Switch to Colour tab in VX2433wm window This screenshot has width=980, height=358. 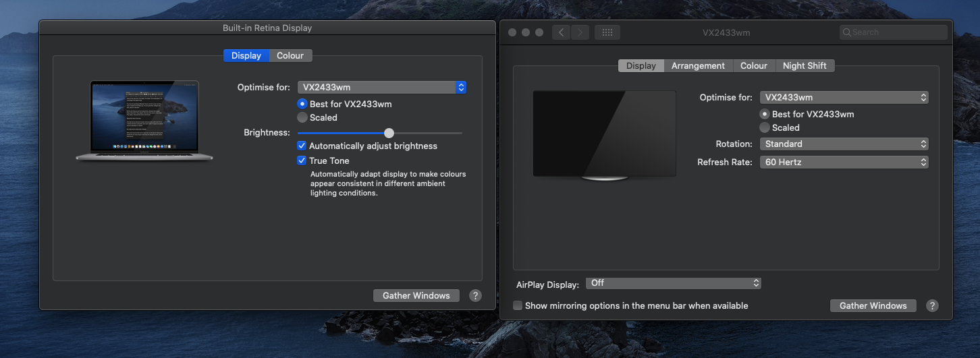(754, 65)
